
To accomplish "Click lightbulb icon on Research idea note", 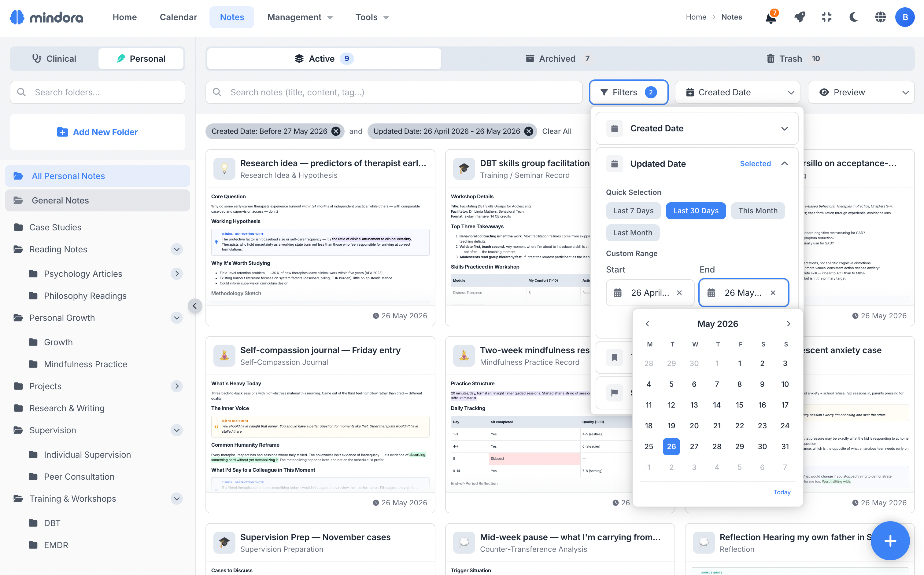I will [x=224, y=168].
